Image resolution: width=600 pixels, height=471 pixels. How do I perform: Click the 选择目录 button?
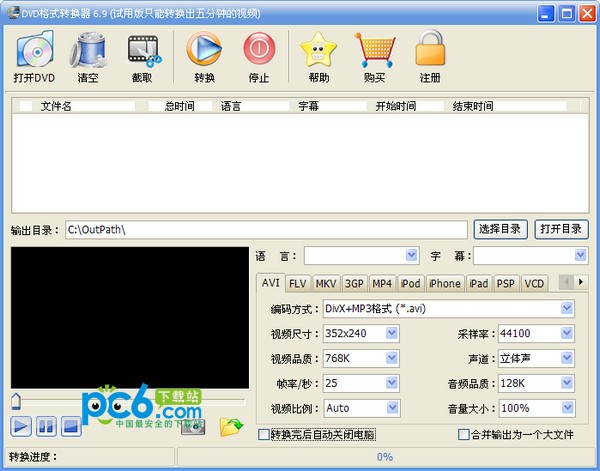(501, 230)
